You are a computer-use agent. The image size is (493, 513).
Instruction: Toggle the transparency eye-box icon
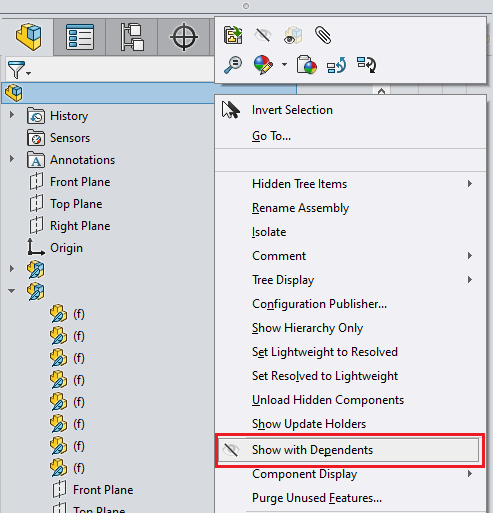click(293, 35)
